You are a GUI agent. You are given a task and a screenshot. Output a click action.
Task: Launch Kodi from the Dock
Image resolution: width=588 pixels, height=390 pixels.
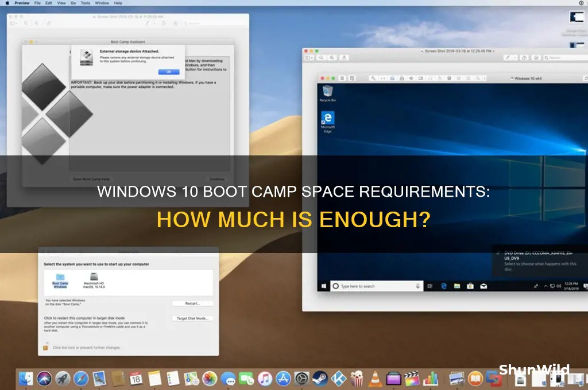(x=338, y=379)
